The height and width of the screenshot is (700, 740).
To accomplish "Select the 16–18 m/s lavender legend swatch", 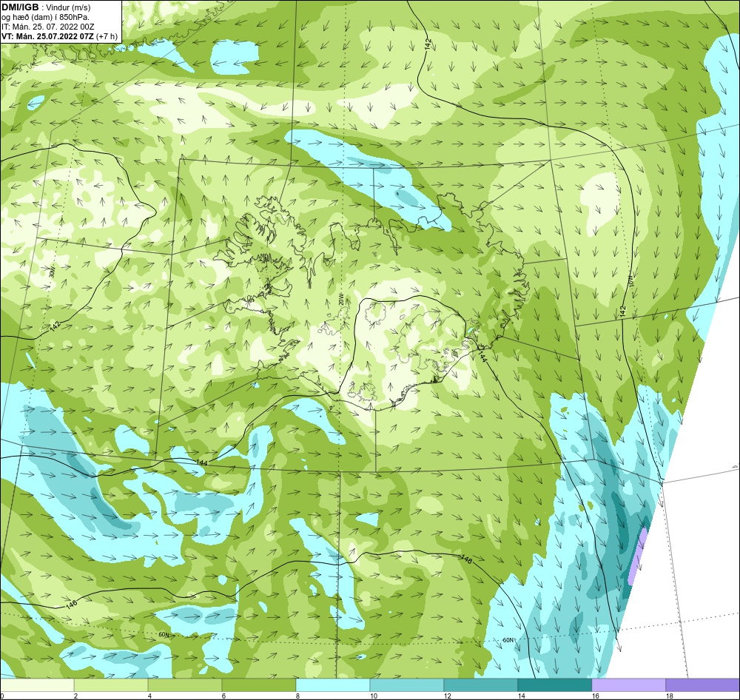I will coord(628,684).
